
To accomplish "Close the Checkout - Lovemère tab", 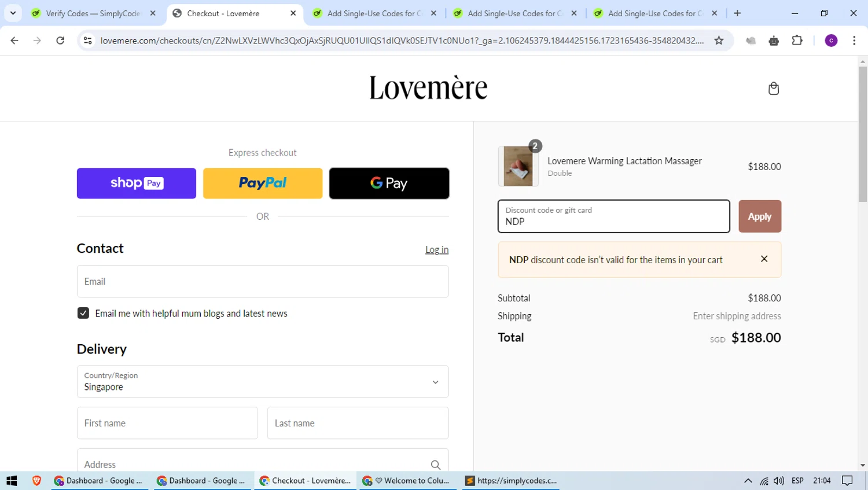I will (x=293, y=13).
